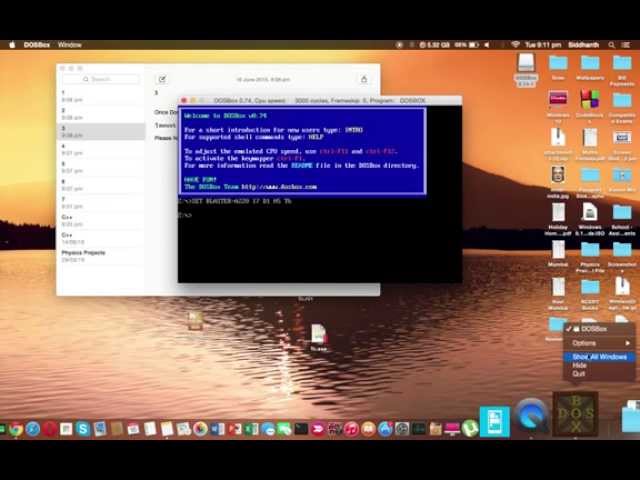Click the QuickTime Player dock icon
This screenshot has height=480, width=640.
click(531, 416)
